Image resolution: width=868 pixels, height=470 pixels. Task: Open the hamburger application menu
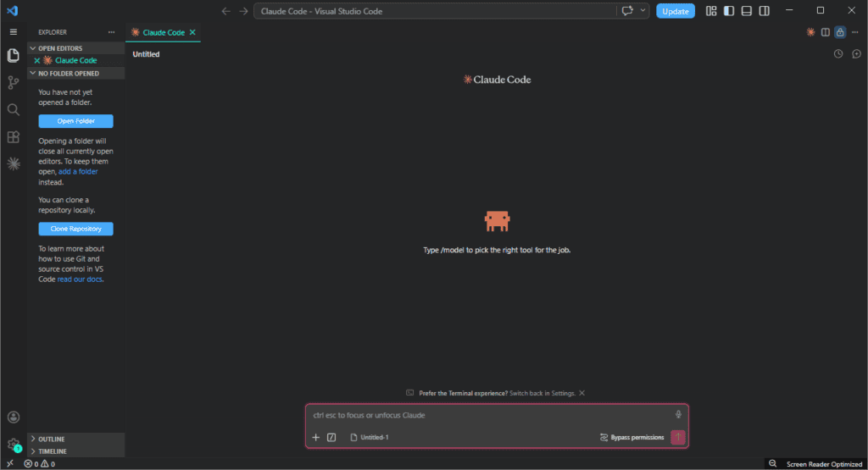(x=13, y=31)
